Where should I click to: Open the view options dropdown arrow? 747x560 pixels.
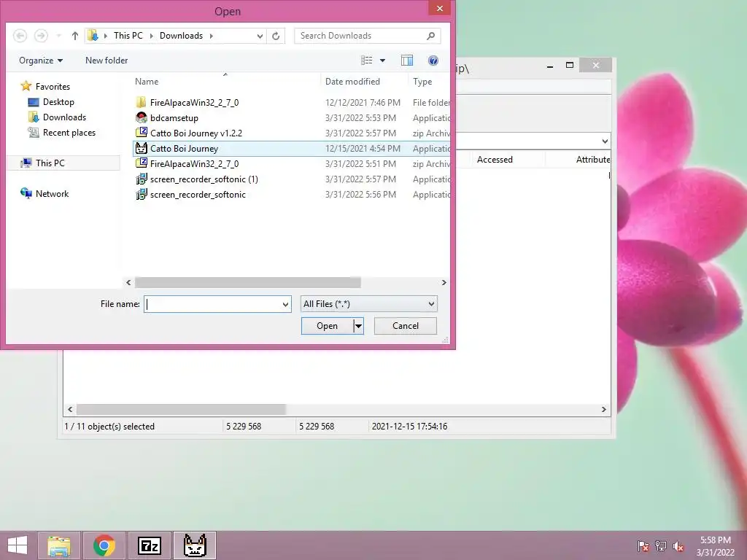tap(382, 61)
